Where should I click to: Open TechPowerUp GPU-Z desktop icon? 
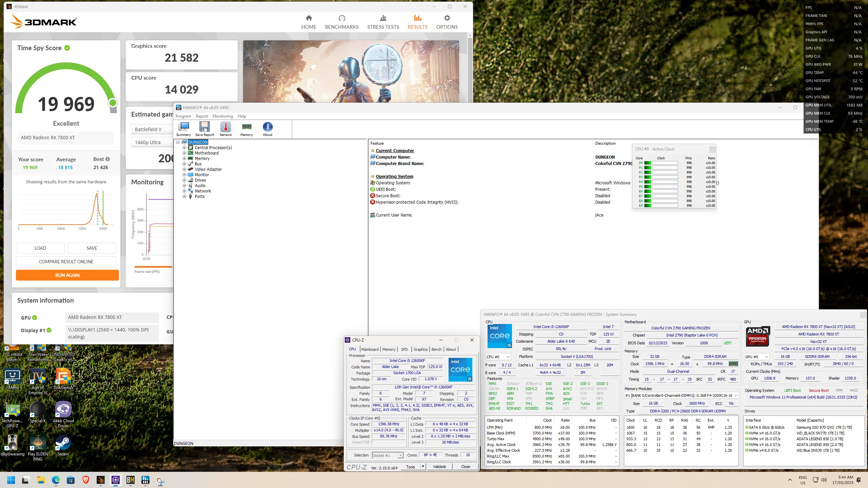13,415
